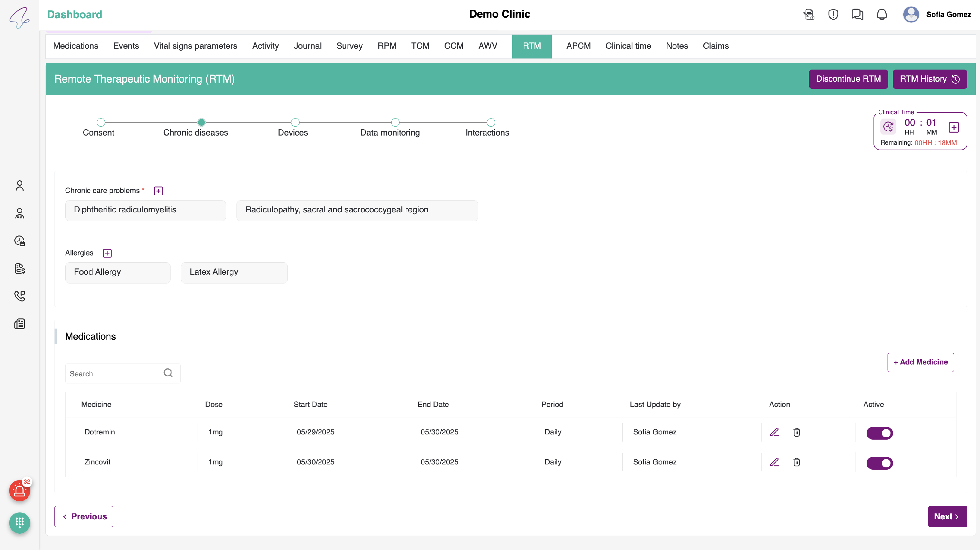Click the phone calls sidebar icon

tap(19, 296)
